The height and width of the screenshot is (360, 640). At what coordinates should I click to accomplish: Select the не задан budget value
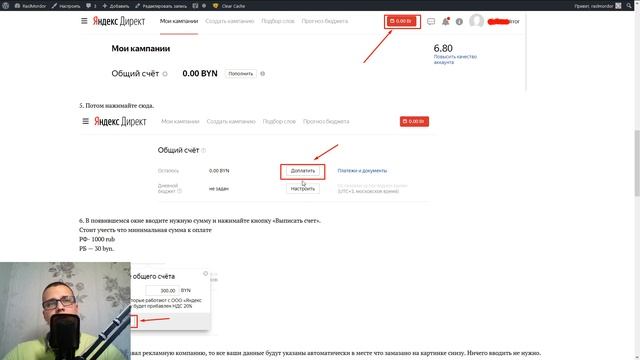(x=219, y=189)
